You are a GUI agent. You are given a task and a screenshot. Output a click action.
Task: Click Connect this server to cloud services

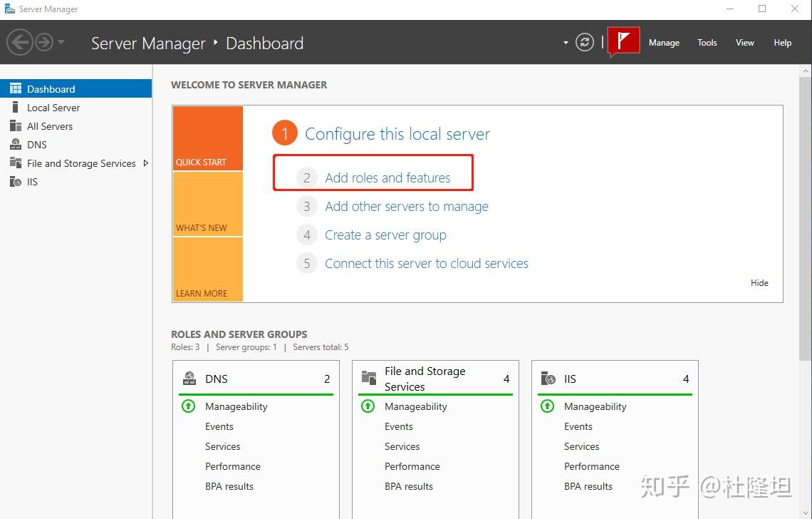(x=426, y=263)
